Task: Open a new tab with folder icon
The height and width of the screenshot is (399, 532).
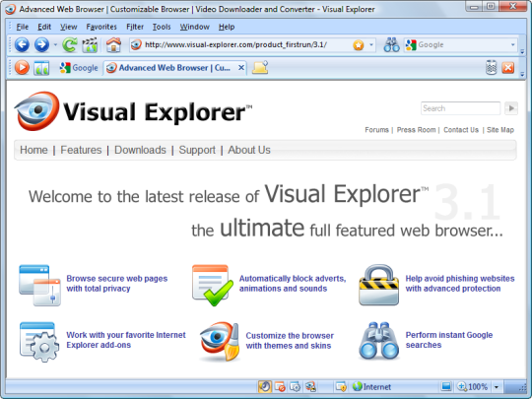Action: (x=260, y=67)
